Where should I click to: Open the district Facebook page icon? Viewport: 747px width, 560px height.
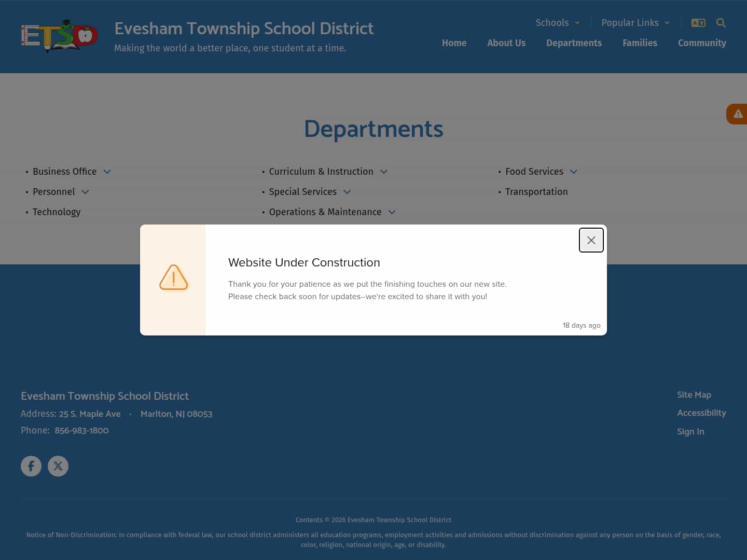(x=31, y=466)
